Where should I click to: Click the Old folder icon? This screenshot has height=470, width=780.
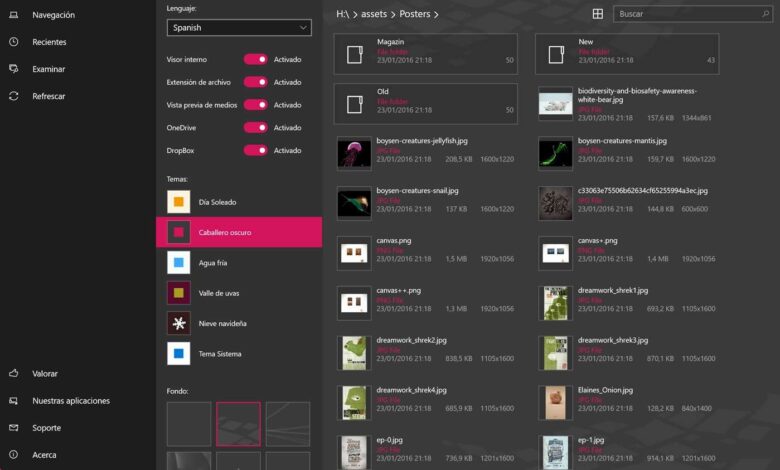pyautogui.click(x=355, y=104)
